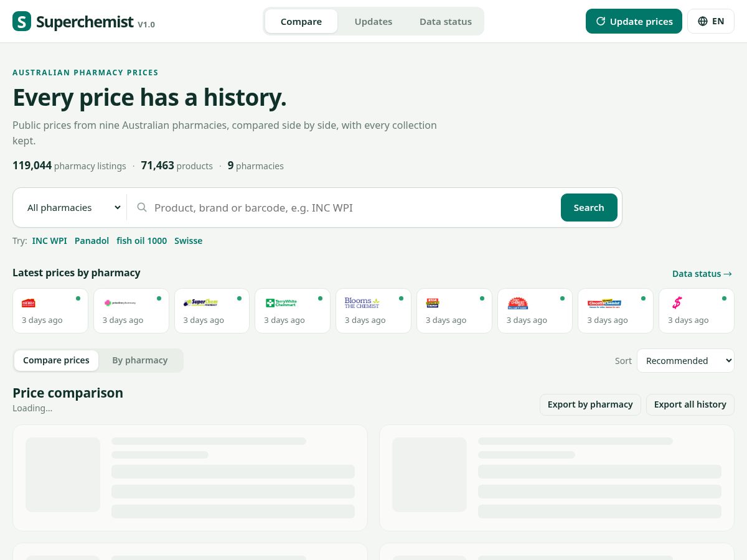Open the Sort Recommended dropdown
The image size is (747, 560).
pos(685,360)
